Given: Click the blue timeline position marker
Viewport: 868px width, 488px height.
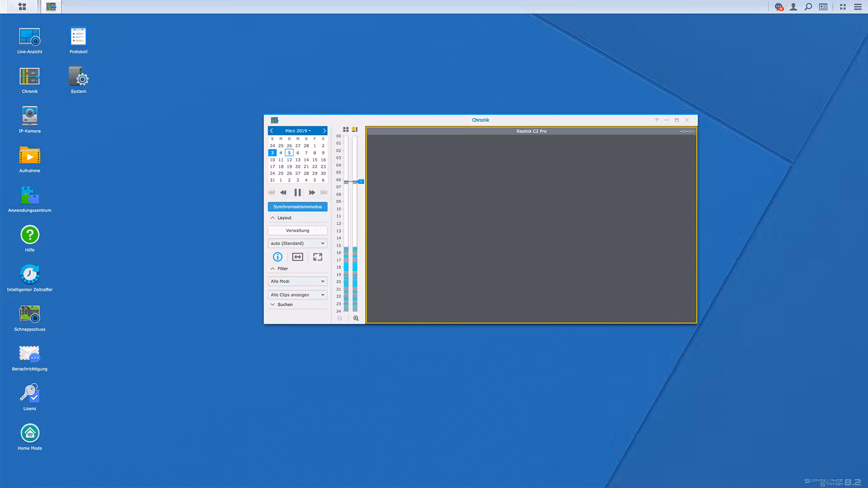Looking at the screenshot, I should tap(360, 182).
